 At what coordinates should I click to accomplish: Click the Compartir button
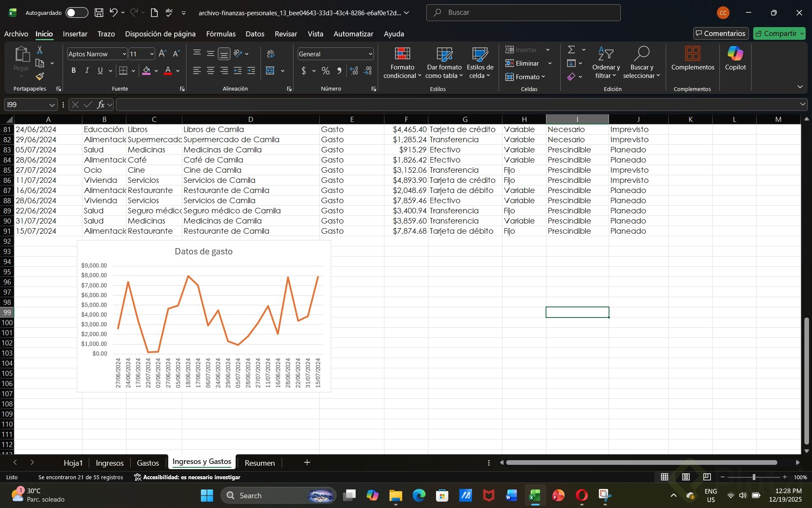[776, 33]
